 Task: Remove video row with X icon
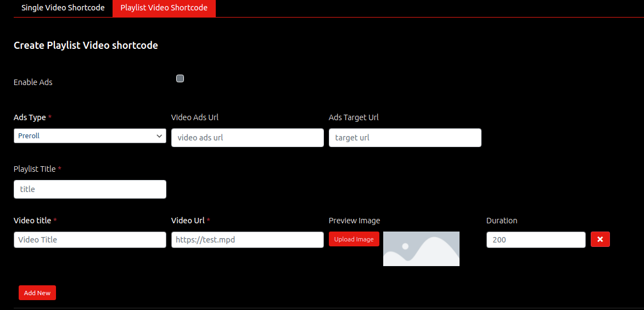(600, 239)
